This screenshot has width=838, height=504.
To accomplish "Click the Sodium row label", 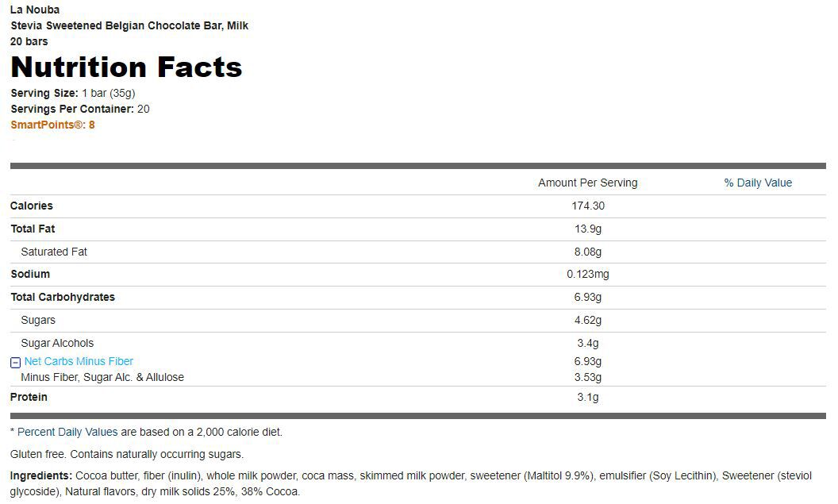I will click(x=30, y=274).
